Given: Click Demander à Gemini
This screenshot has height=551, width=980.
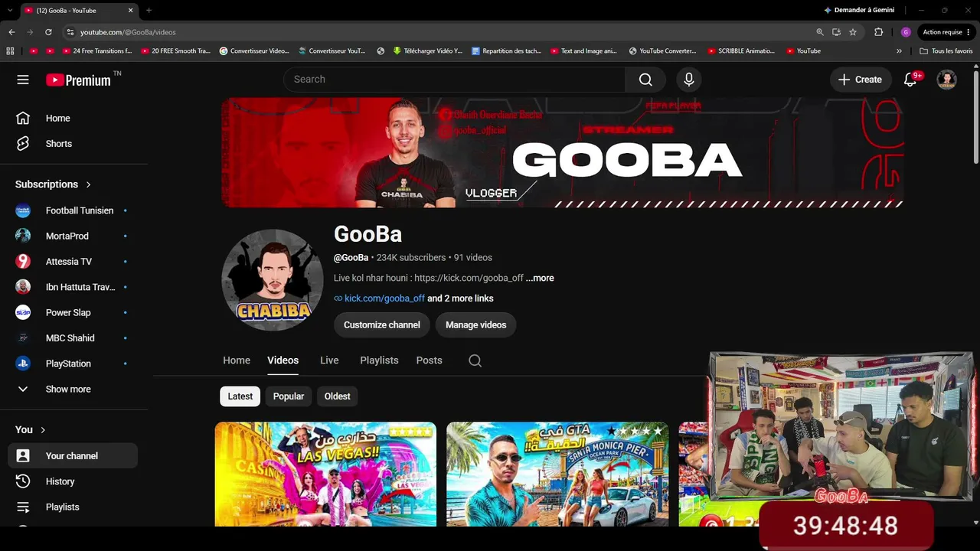Looking at the screenshot, I should tap(859, 10).
